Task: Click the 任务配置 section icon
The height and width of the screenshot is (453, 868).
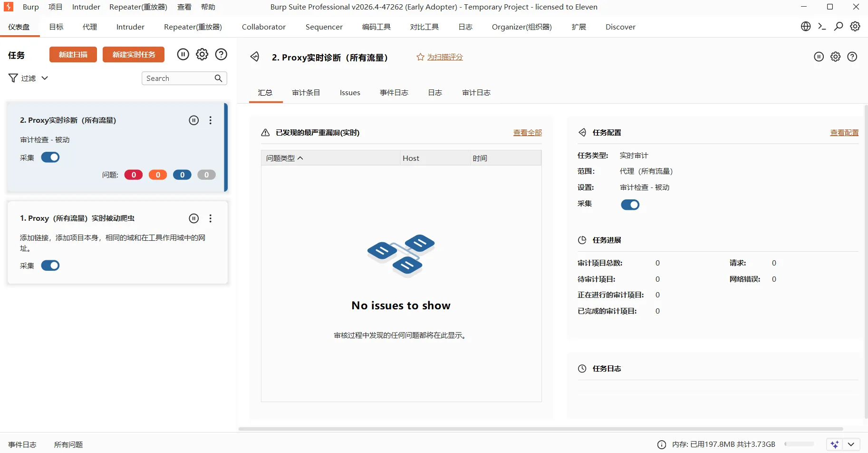Action: 582,132
